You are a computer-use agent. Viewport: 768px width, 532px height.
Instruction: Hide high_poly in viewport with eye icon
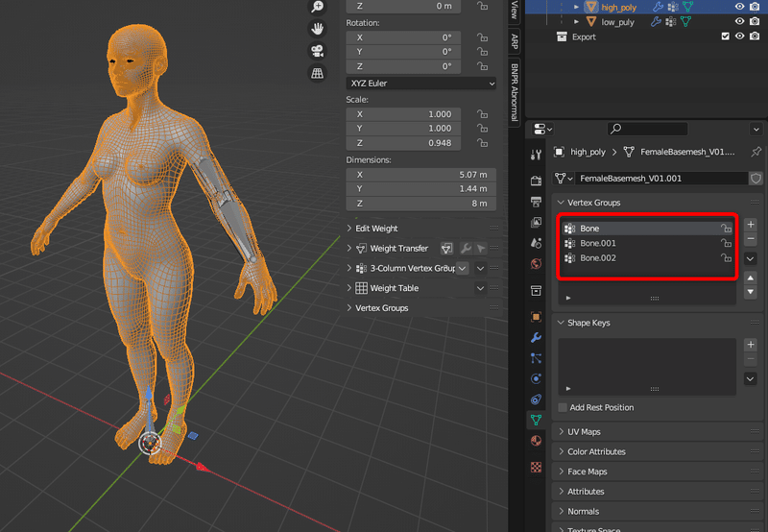tap(739, 7)
